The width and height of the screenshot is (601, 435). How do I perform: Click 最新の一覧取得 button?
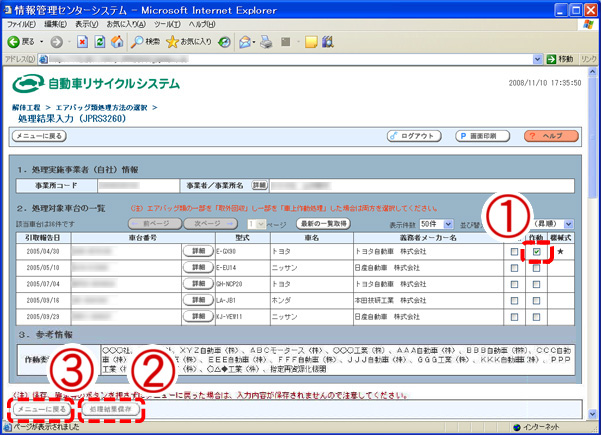pyautogui.click(x=323, y=223)
